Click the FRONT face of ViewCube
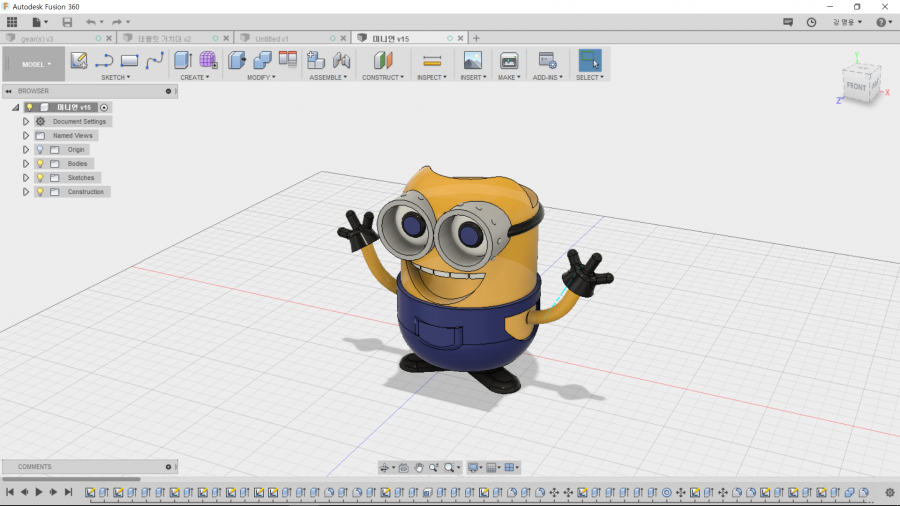This screenshot has width=900, height=506. [x=856, y=87]
